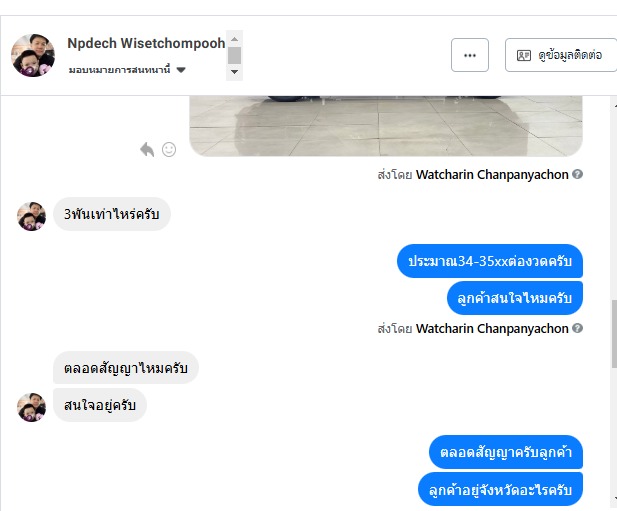Image resolution: width=617 pixels, height=511 pixels.
Task: Click the contact card icon in ดูข้อมูลติดต่อ
Action: (x=524, y=55)
